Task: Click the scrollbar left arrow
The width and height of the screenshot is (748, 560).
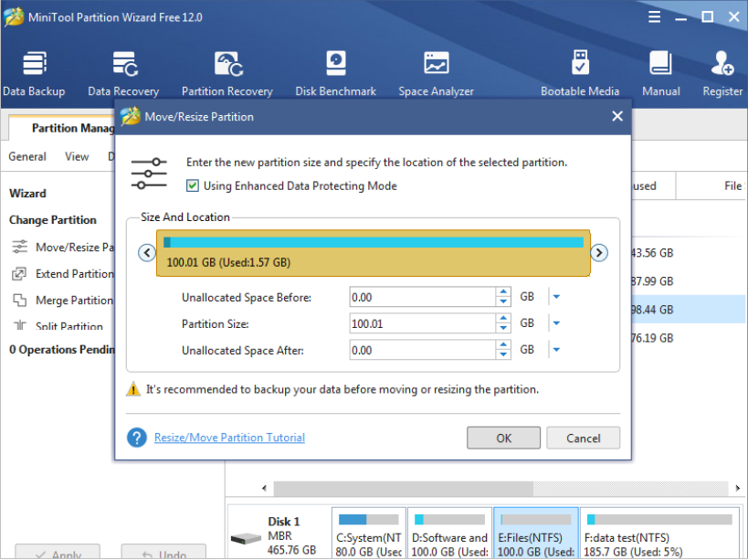Action: (x=264, y=488)
